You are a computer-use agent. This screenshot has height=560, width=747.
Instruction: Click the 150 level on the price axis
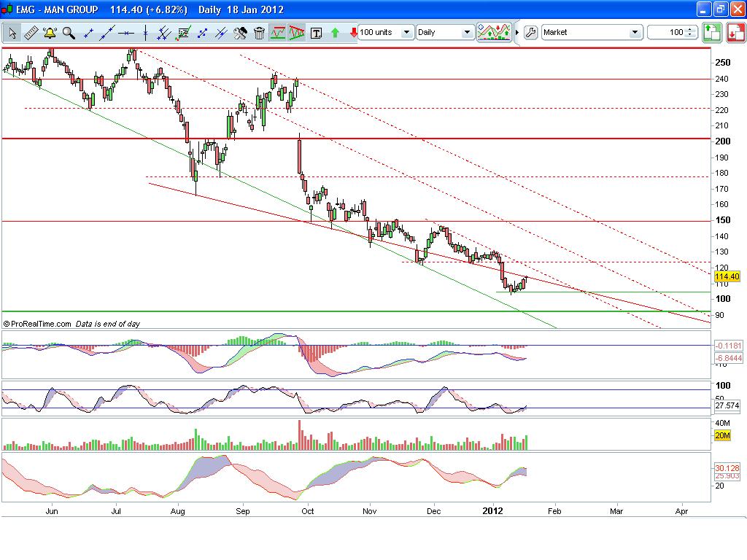723,220
